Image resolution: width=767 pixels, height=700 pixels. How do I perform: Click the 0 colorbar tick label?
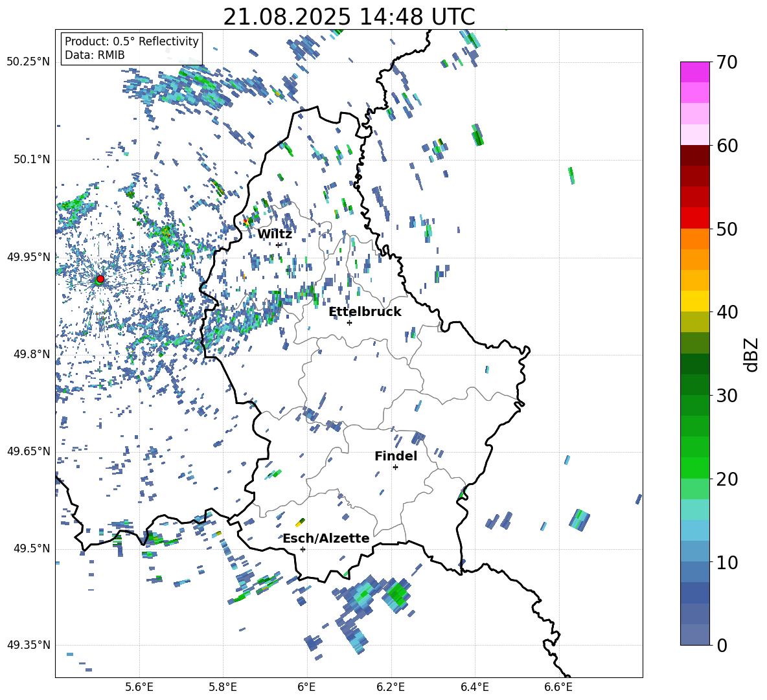(x=722, y=645)
